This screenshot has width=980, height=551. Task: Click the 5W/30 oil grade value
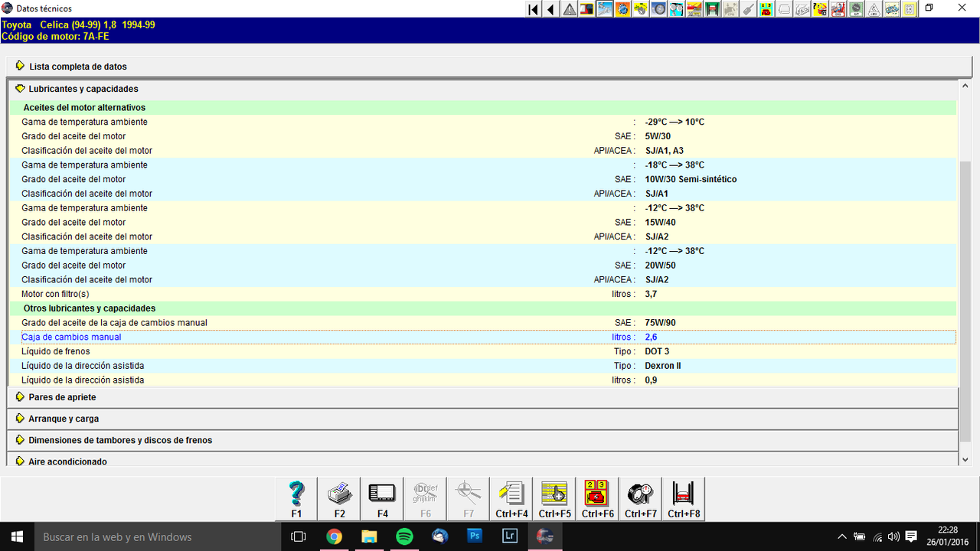pos(658,136)
